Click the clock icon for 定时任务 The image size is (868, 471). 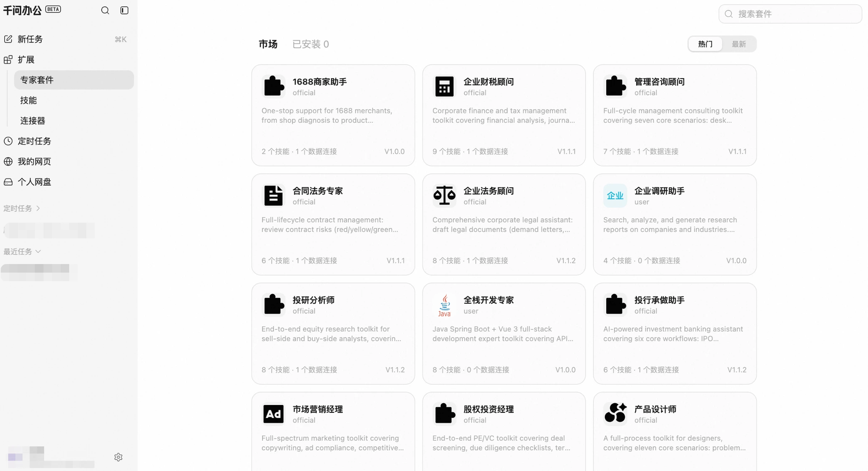(8, 141)
